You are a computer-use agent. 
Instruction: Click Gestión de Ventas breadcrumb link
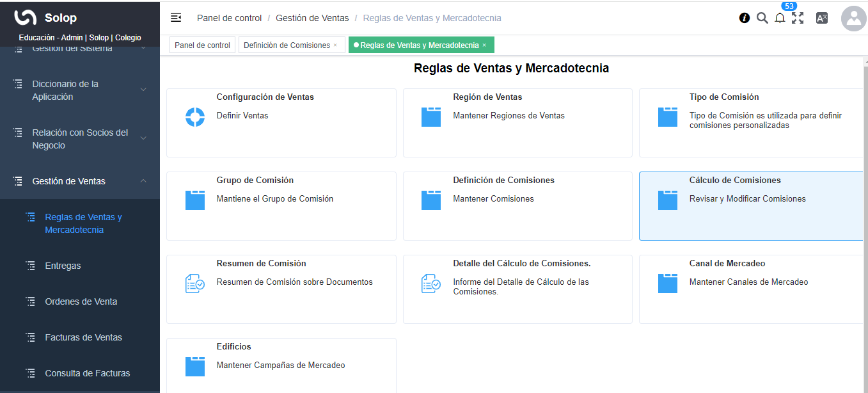pyautogui.click(x=312, y=18)
